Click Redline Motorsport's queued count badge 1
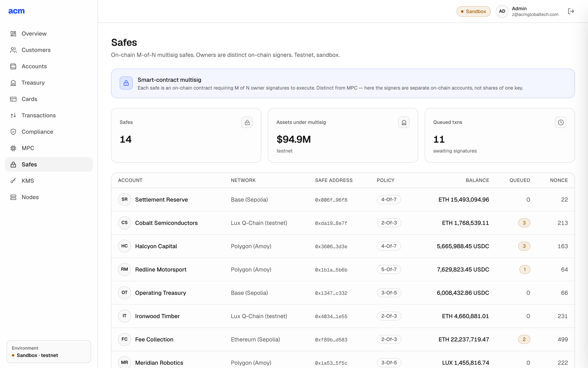588x368 pixels. click(525, 269)
